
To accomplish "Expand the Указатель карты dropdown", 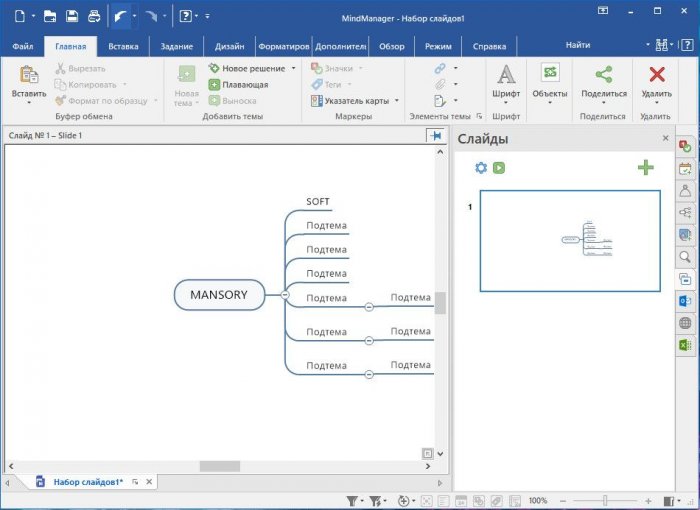I will click(x=396, y=101).
